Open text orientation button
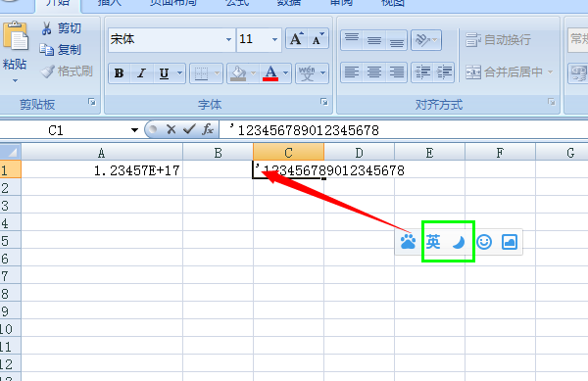This screenshot has width=588, height=381. coord(426,40)
